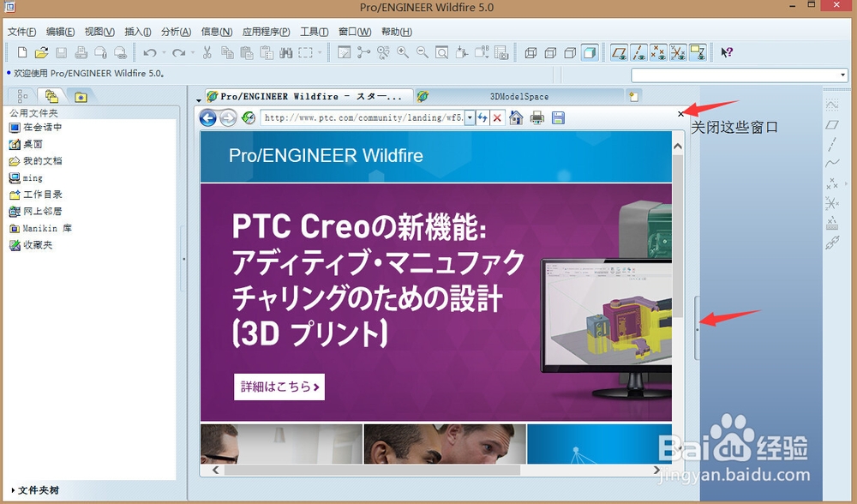Toggle datum planes display
The height and width of the screenshot is (504, 857).
(620, 52)
